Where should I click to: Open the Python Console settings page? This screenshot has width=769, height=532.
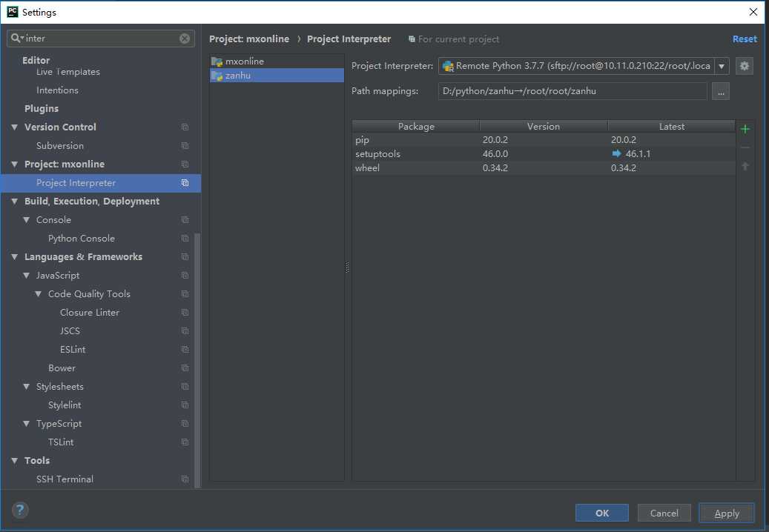(82, 239)
